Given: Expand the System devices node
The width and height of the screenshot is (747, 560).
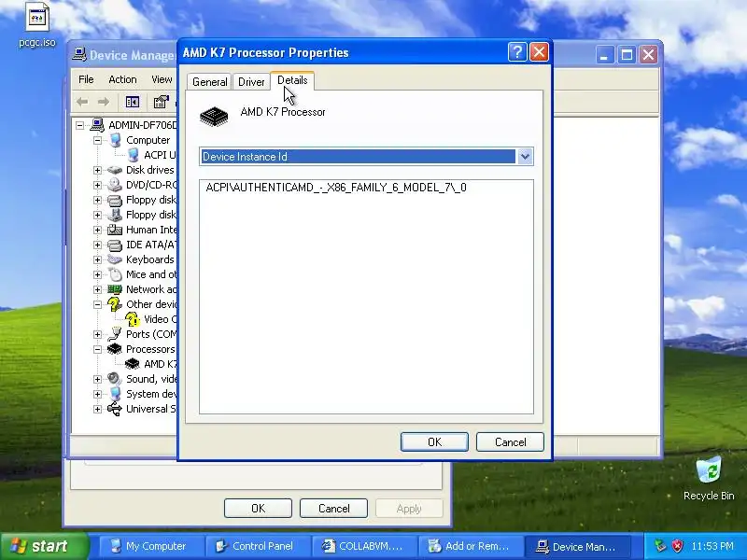Looking at the screenshot, I should pyautogui.click(x=98, y=394).
